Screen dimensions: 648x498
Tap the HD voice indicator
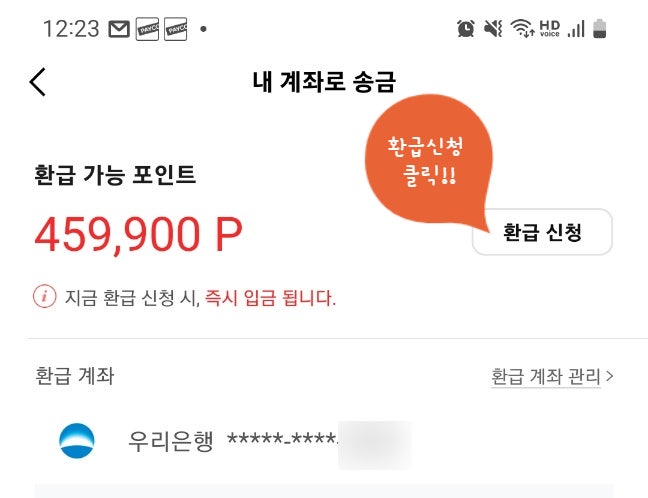coord(549,29)
